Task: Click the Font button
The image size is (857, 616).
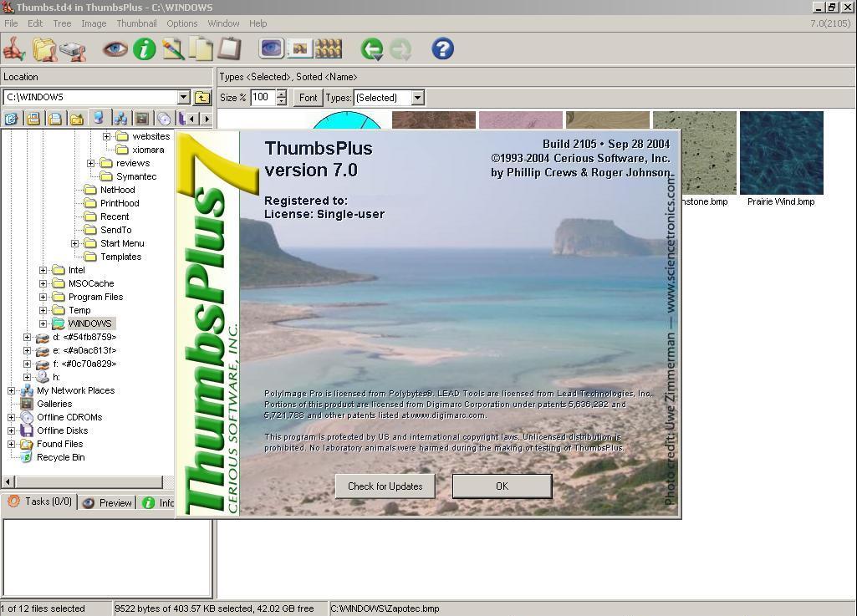Action: 308,98
